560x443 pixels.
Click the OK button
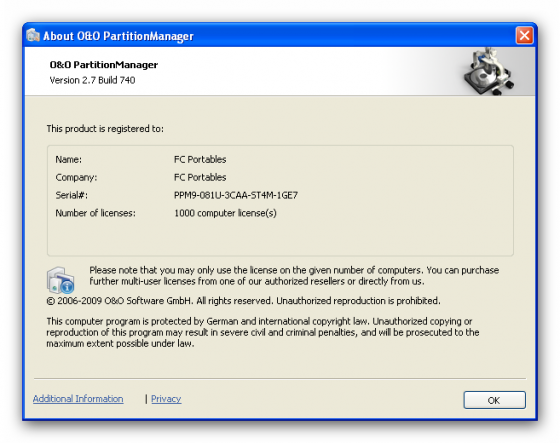494,400
